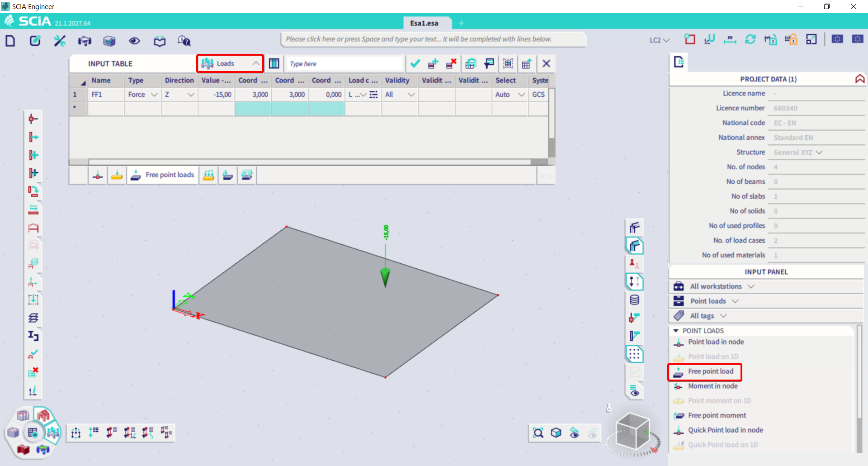The width and height of the screenshot is (868, 466).
Task: Click the zoom all magnifier icon
Action: pos(538,433)
